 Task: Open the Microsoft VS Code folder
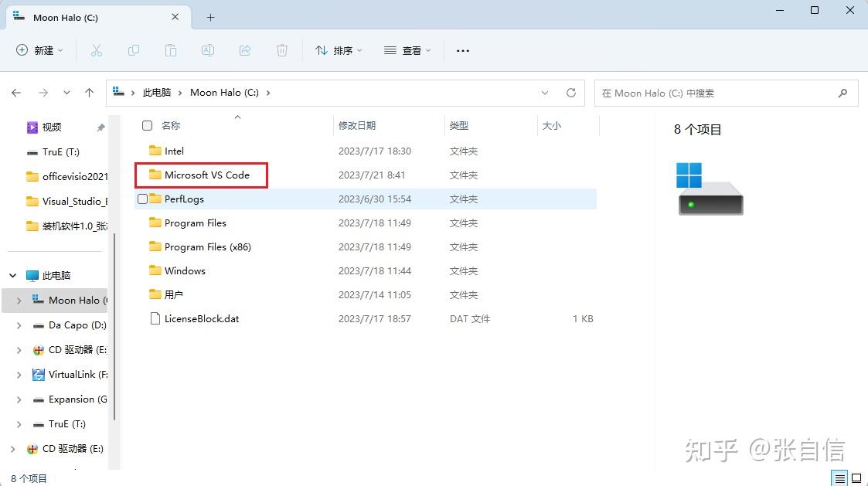pyautogui.click(x=206, y=175)
